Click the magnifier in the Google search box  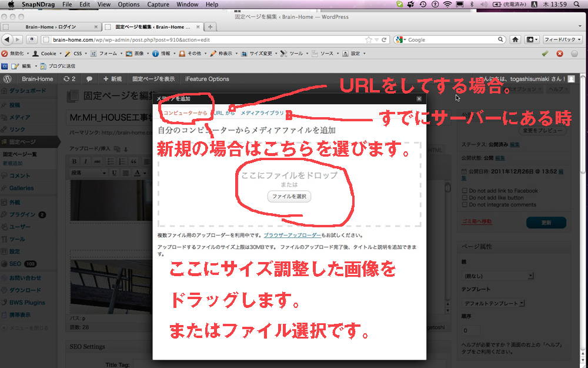[x=500, y=39]
